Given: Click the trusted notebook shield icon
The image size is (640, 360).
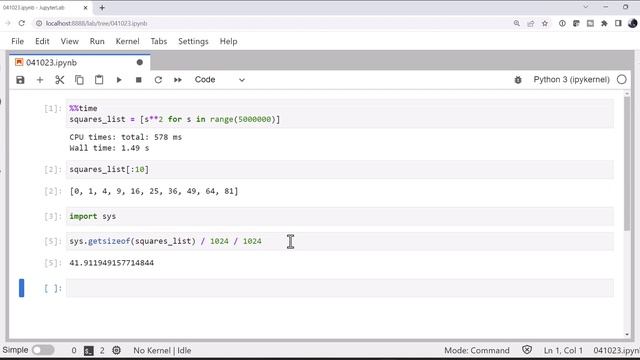Looking at the screenshot, I should pos(527,350).
